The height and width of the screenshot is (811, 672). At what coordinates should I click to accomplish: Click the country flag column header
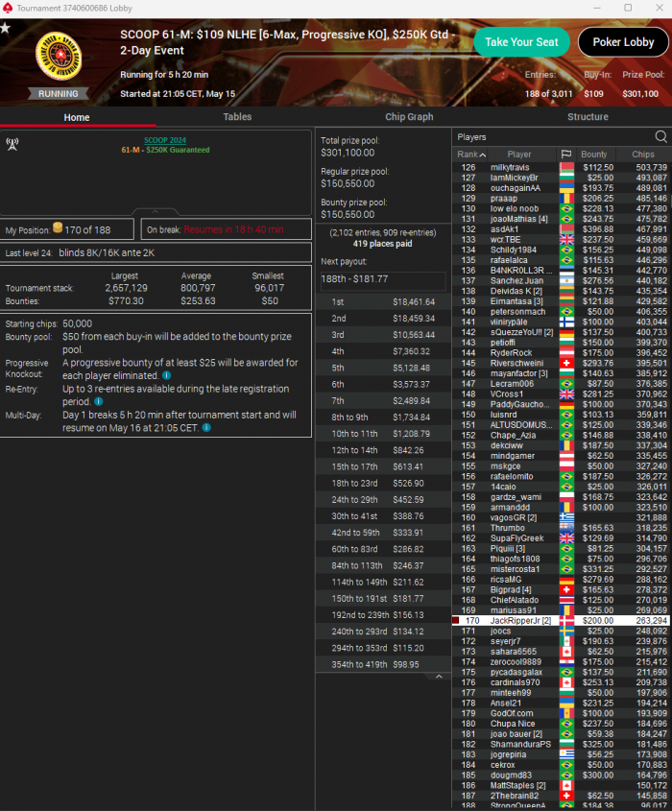pos(566,155)
